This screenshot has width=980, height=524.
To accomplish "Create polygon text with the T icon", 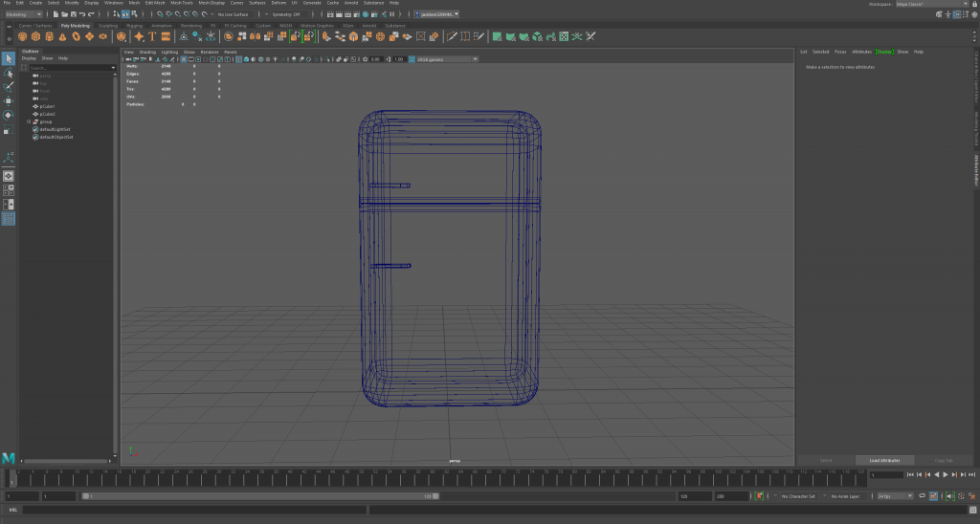I will pyautogui.click(x=152, y=36).
